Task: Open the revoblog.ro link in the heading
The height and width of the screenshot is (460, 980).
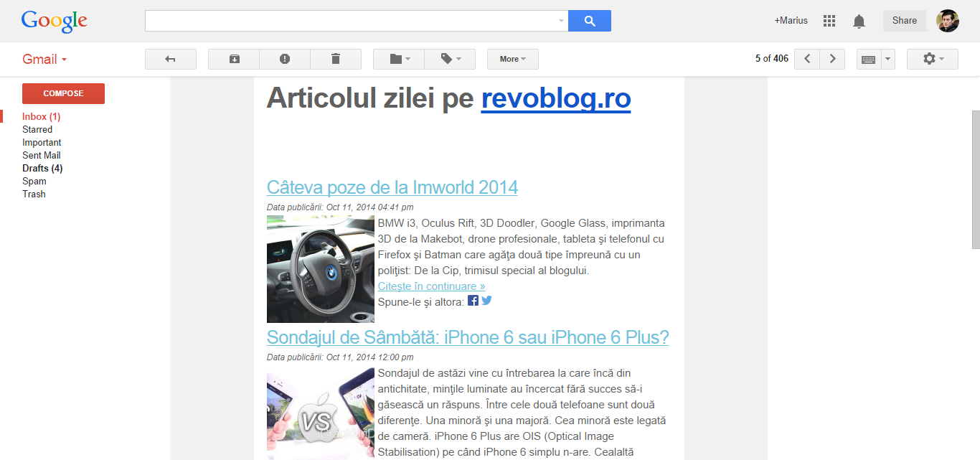Action: tap(556, 98)
